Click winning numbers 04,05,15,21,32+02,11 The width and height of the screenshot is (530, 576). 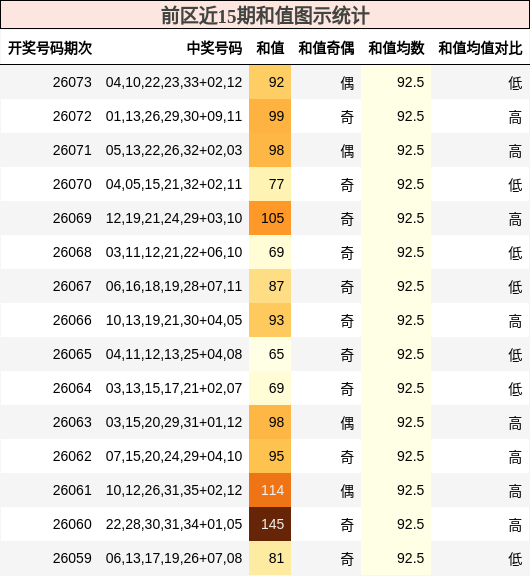click(x=174, y=184)
